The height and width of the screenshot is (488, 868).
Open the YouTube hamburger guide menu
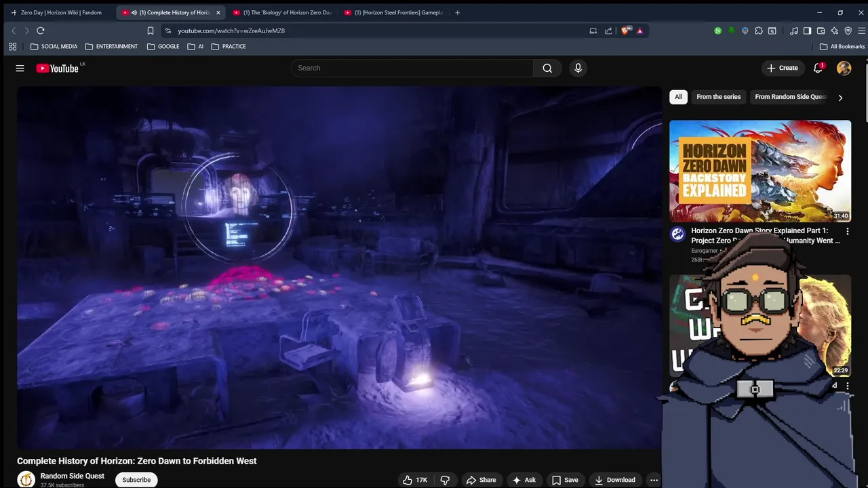point(20,68)
